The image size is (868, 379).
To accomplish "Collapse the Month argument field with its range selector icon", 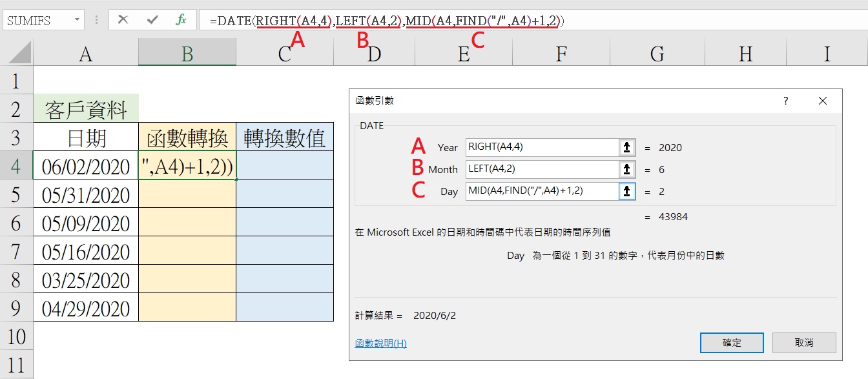I will 625,169.
